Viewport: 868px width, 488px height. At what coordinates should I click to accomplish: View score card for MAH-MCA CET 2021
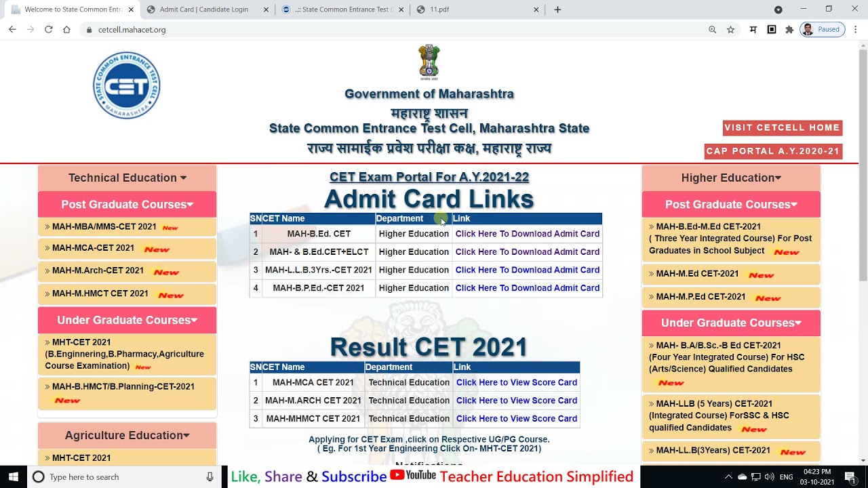pos(516,382)
